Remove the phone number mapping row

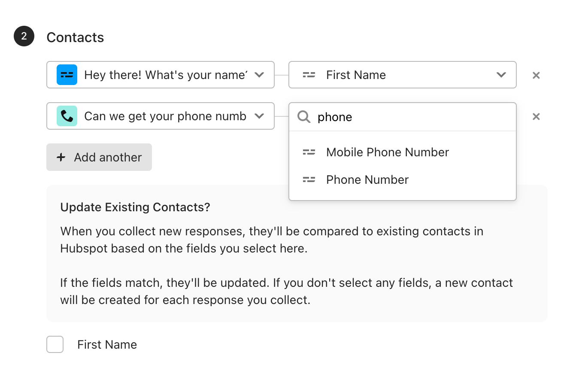[x=536, y=116]
